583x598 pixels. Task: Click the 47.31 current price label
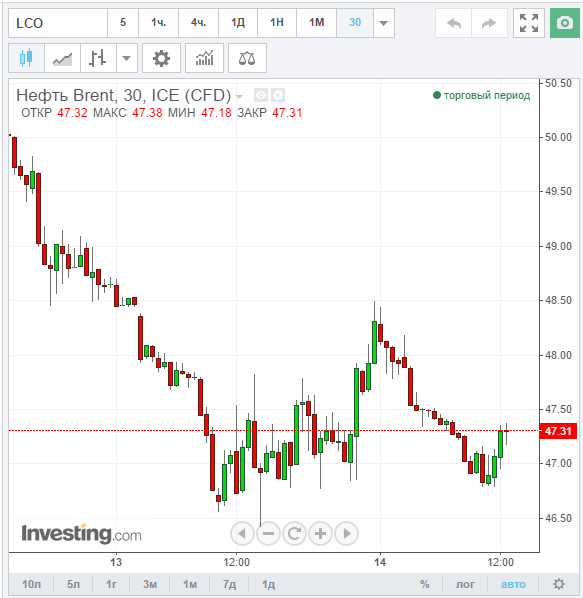coord(558,431)
